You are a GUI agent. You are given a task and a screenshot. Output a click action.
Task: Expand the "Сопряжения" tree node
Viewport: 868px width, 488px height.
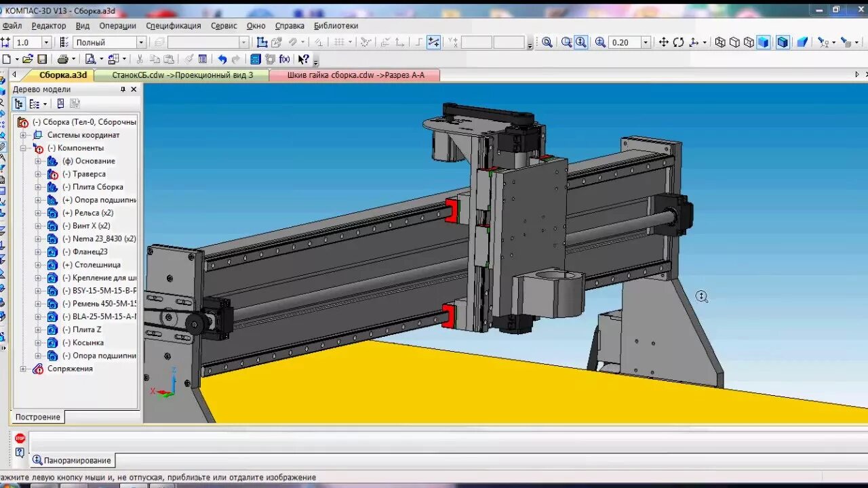pos(24,369)
